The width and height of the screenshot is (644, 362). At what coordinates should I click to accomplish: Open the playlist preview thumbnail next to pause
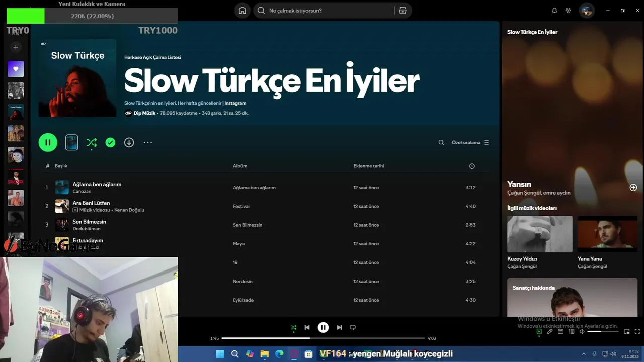point(72,142)
